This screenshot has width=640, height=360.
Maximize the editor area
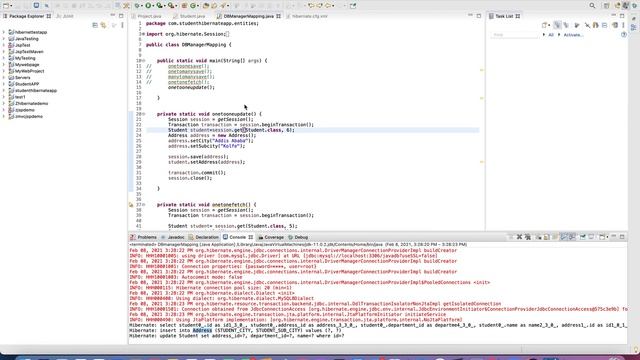coord(479,16)
